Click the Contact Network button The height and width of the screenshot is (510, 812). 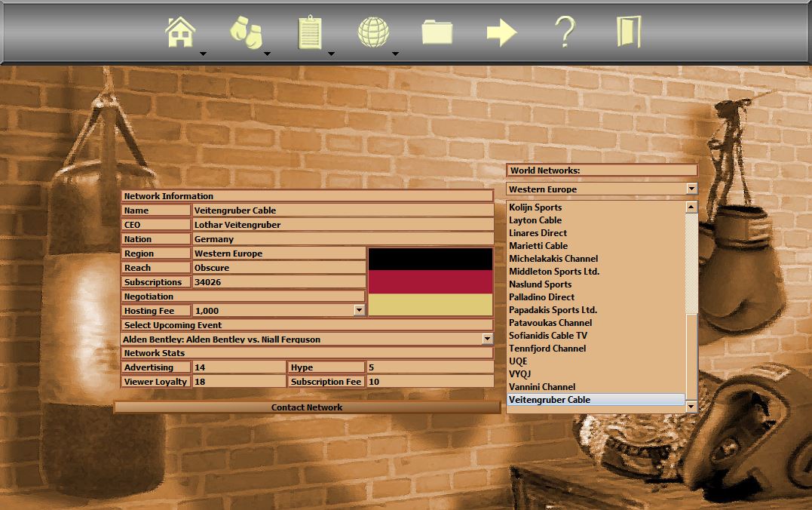tap(307, 407)
